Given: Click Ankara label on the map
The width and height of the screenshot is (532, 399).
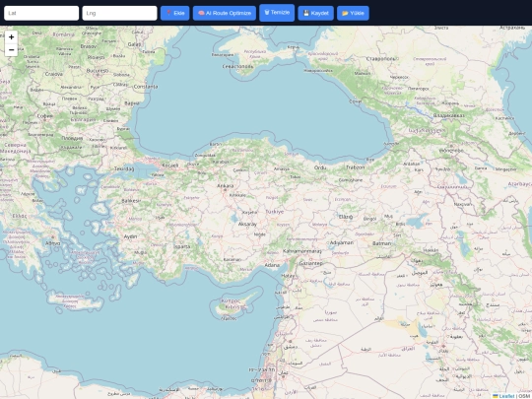Looking at the screenshot, I should click(226, 185).
